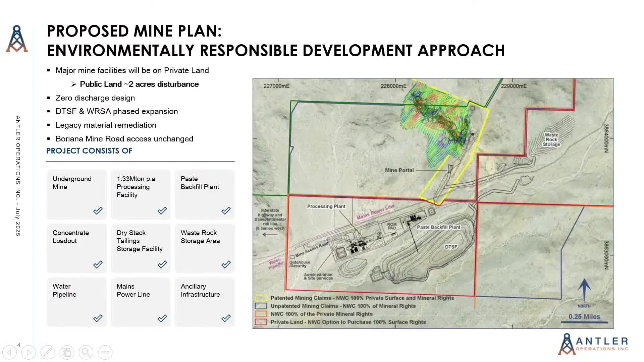644x362 pixels.
Task: Advance with the next slide arrow
Action: click(29, 352)
